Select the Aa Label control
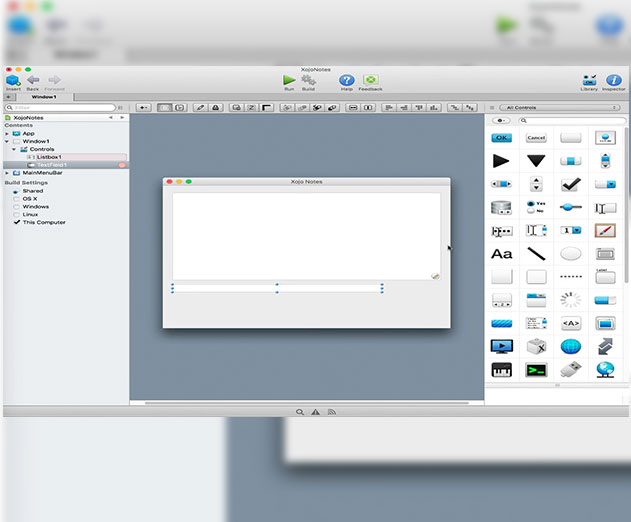This screenshot has width=631, height=522. pos(501,254)
